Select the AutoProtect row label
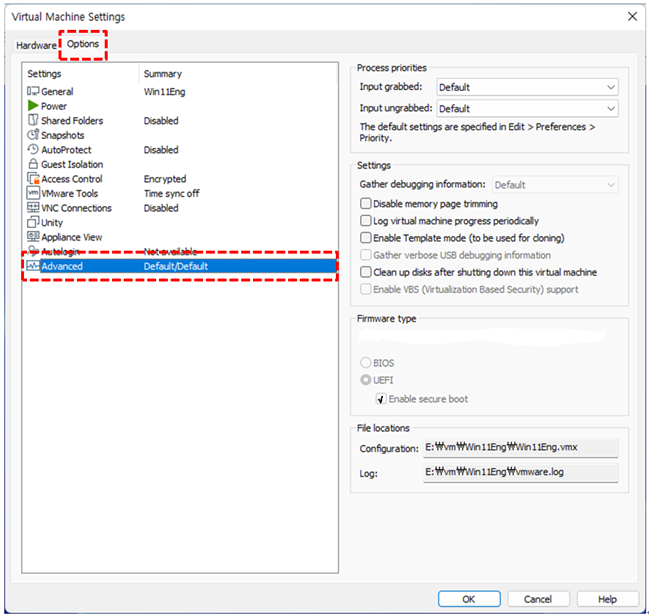Screen dimensions: 649x616 point(66,149)
